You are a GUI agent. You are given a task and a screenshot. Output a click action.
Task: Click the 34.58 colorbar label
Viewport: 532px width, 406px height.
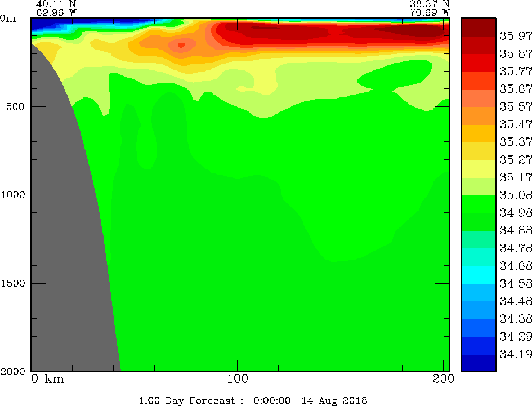click(515, 283)
